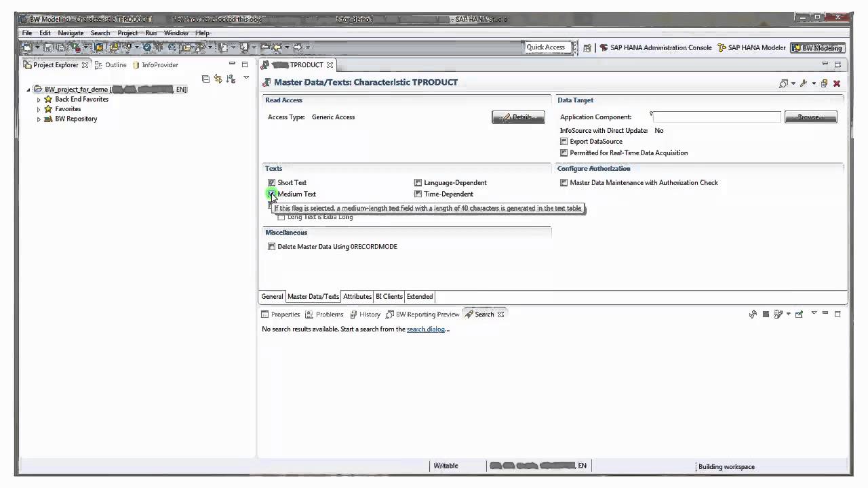
Task: Open the File menu
Action: pyautogui.click(x=27, y=33)
